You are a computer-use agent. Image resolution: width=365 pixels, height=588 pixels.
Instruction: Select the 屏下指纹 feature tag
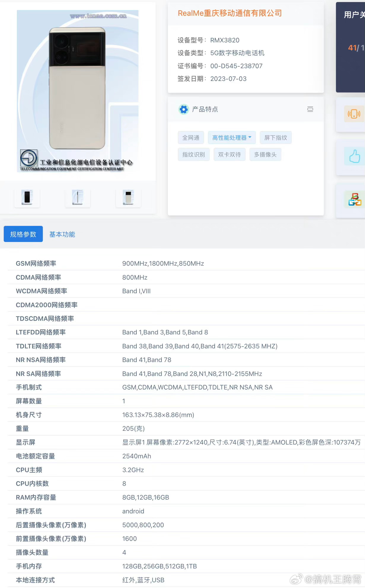click(x=275, y=138)
